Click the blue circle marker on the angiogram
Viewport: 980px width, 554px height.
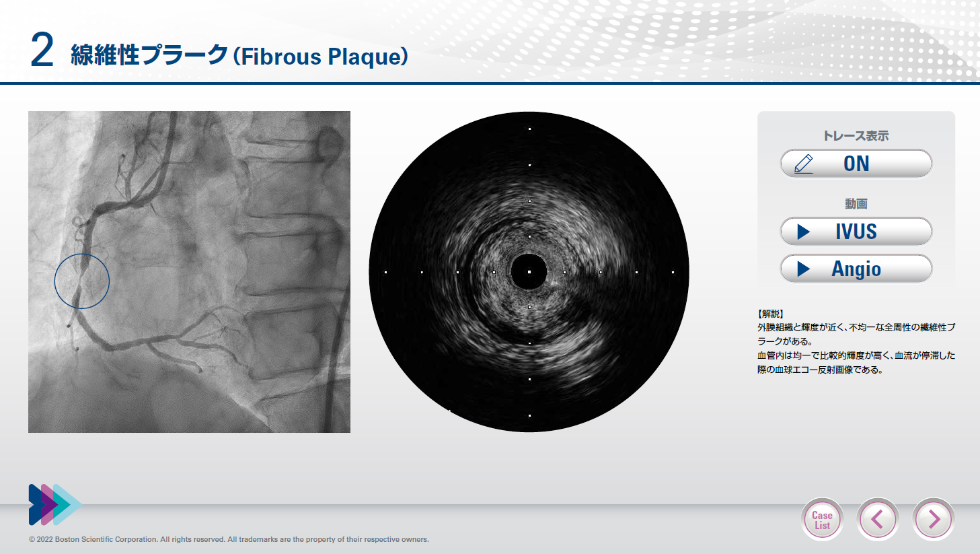coord(82,281)
